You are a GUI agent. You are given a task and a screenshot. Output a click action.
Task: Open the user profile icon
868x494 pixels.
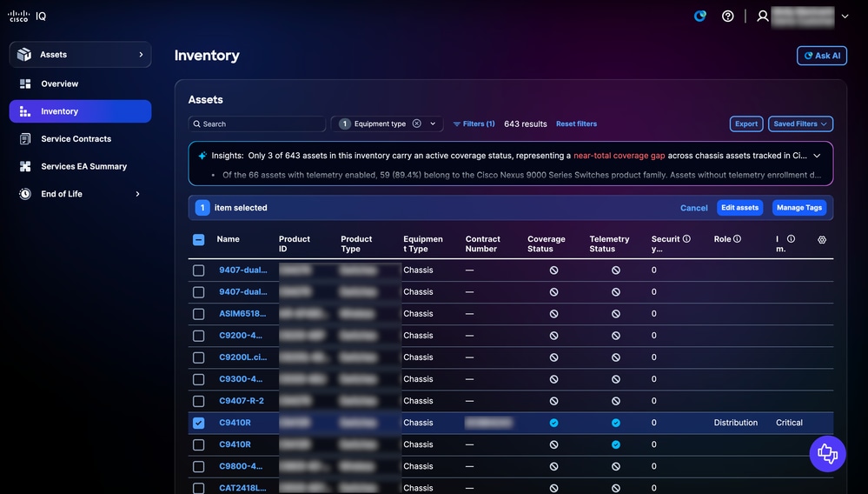tap(763, 16)
